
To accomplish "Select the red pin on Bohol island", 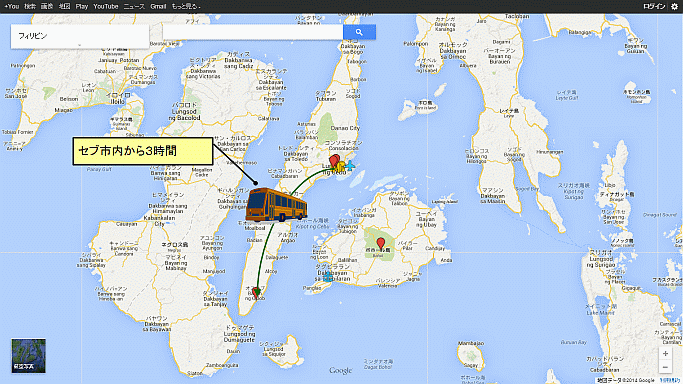I will pos(381,244).
